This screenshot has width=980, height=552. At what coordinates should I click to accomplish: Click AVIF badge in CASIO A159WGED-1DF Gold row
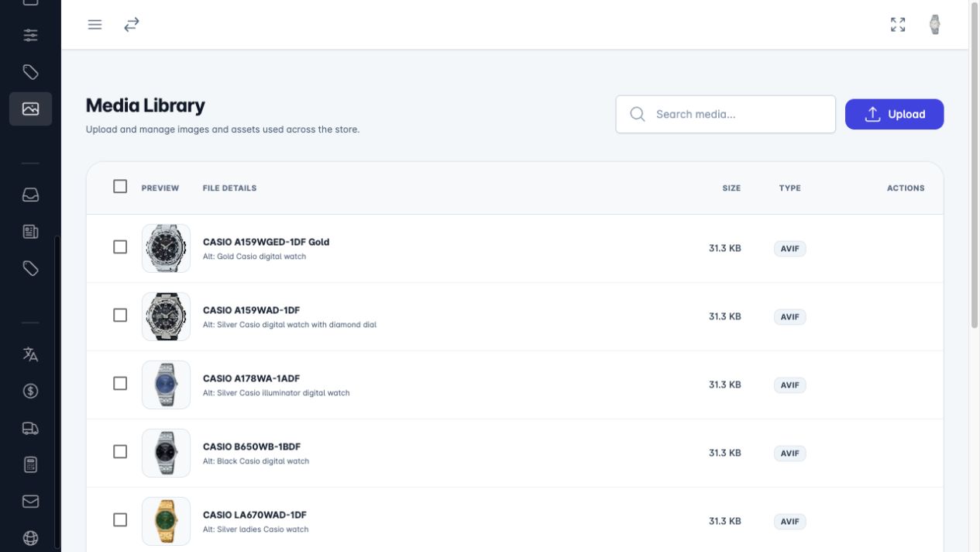click(x=789, y=249)
